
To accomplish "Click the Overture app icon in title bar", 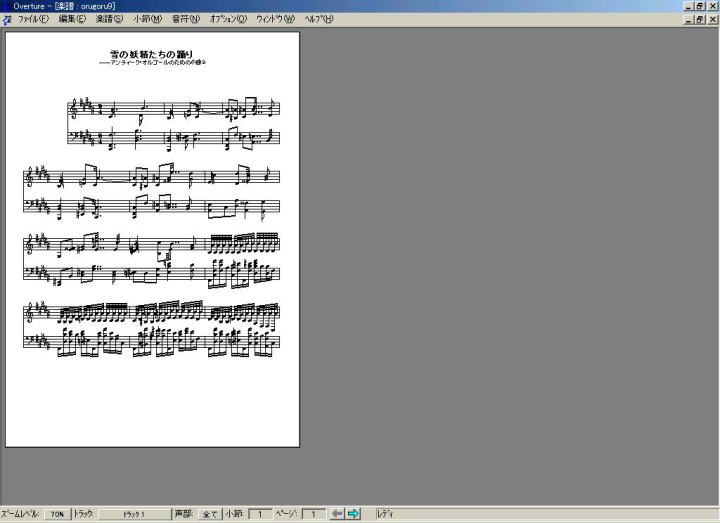I will click(x=6, y=6).
